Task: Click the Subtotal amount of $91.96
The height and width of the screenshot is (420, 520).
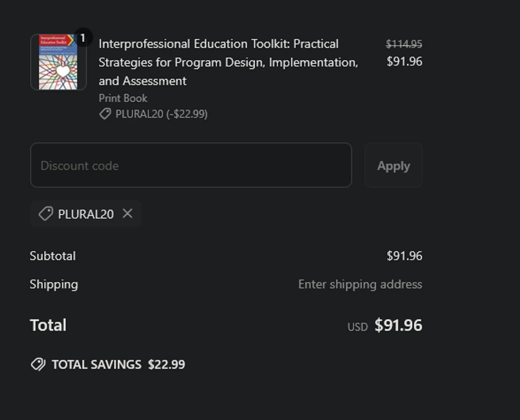Action: tap(404, 256)
